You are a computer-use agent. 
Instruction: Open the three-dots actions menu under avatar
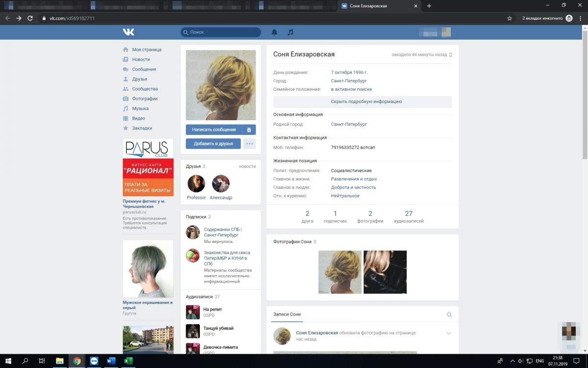[x=249, y=144]
